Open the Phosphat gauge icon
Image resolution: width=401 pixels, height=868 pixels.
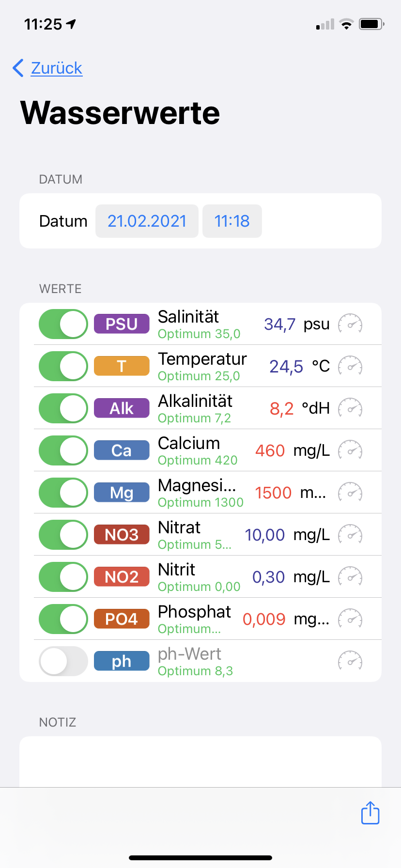[x=350, y=619]
